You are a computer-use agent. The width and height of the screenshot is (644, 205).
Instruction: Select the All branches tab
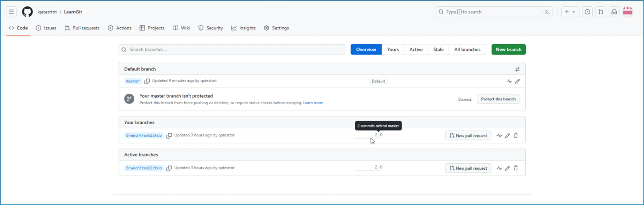[x=467, y=50]
